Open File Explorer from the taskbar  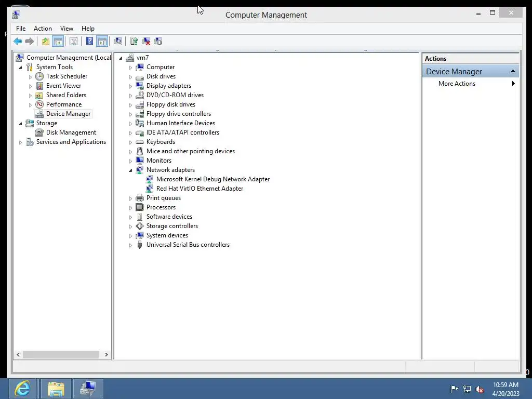pos(56,389)
